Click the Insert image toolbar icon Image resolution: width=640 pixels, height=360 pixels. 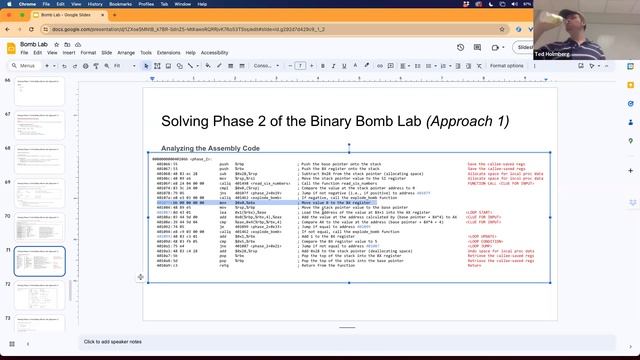pos(168,66)
